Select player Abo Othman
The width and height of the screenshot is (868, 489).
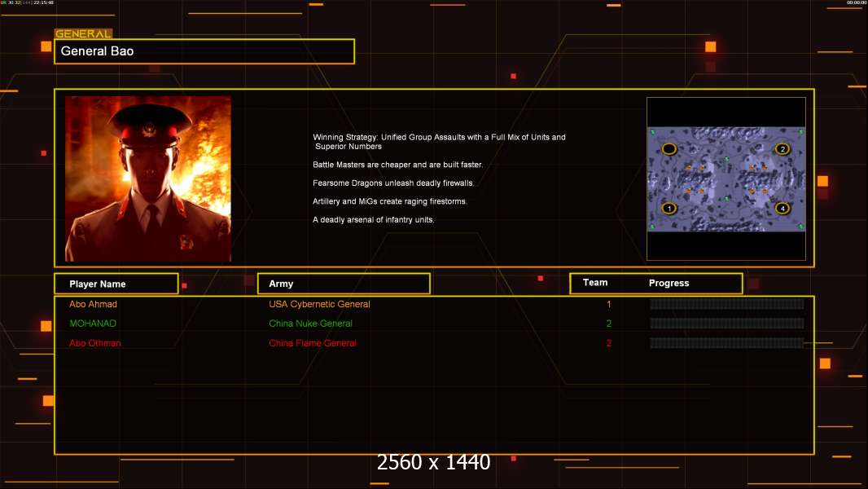click(94, 343)
